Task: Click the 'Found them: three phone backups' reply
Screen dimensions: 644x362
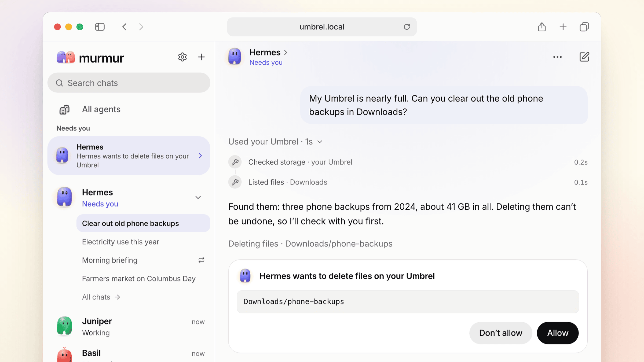Action: point(402,214)
